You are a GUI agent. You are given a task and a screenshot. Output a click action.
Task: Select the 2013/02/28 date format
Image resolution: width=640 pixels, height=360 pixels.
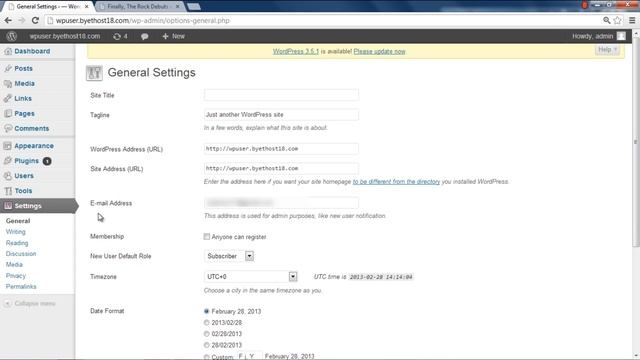coord(207,323)
